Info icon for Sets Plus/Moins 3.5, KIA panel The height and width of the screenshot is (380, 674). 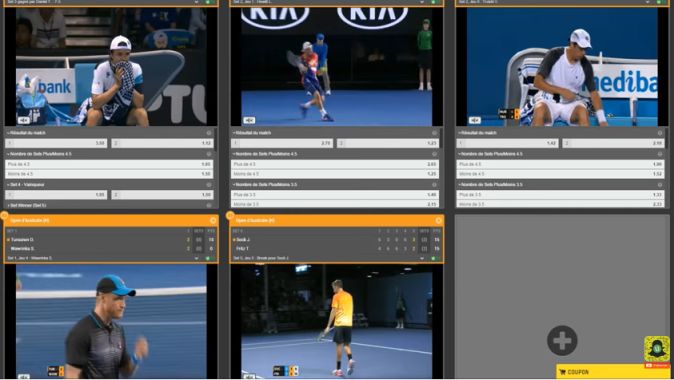[435, 184]
